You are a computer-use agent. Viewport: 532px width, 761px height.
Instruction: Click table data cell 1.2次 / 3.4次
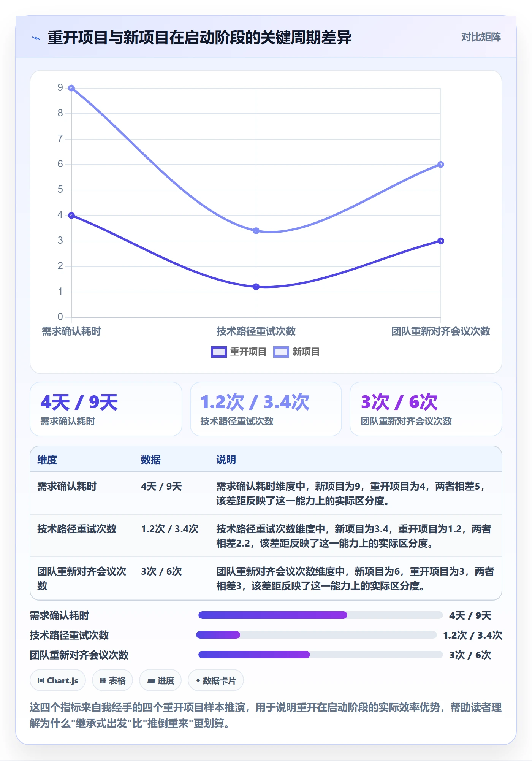click(x=170, y=529)
